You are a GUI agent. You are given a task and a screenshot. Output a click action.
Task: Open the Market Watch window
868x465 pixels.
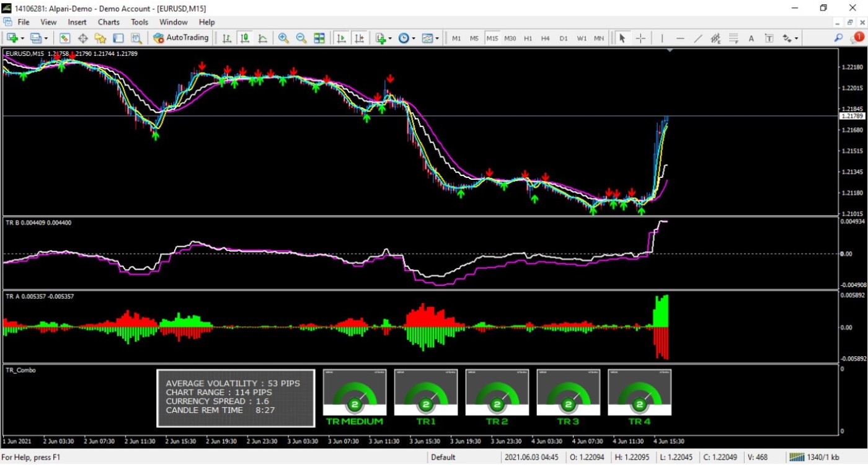[64, 38]
